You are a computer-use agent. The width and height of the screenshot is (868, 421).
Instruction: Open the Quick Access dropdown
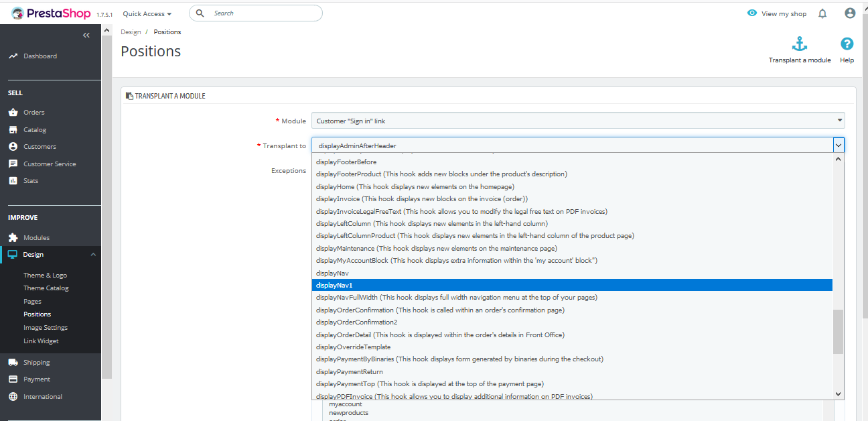click(147, 13)
